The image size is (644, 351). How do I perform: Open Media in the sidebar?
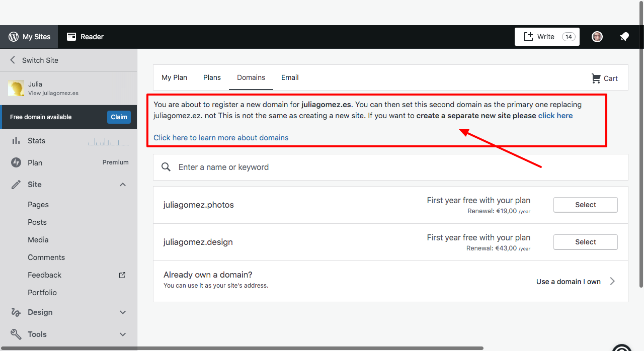[38, 240]
